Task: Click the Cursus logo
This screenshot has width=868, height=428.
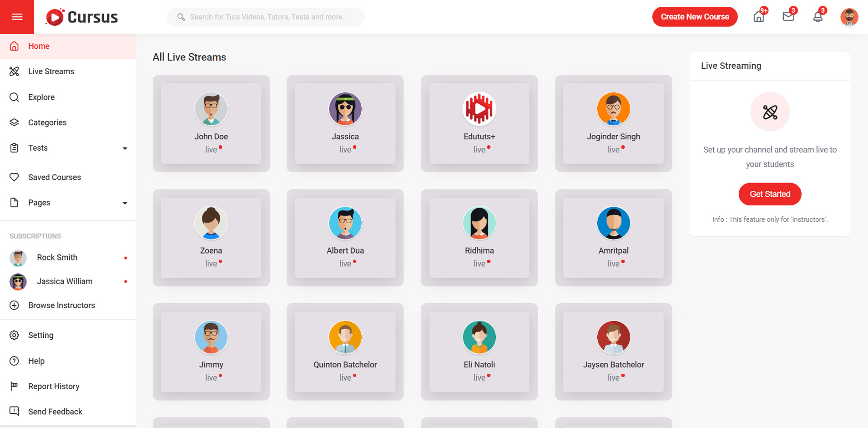Action: point(82,17)
